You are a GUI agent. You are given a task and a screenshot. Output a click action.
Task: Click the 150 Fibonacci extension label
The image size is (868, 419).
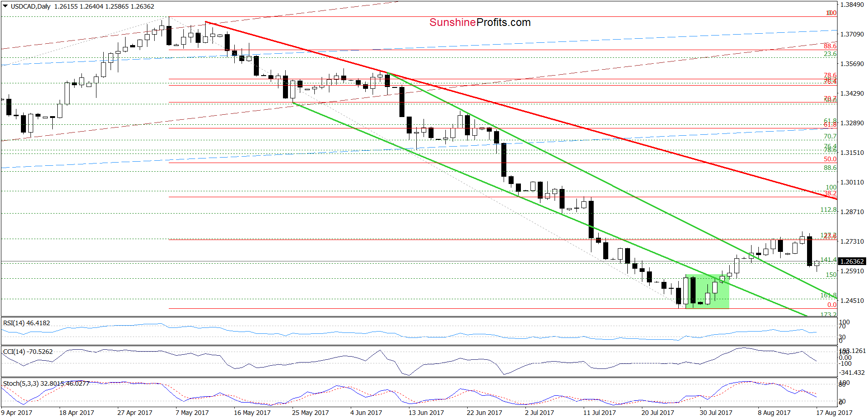[831, 275]
